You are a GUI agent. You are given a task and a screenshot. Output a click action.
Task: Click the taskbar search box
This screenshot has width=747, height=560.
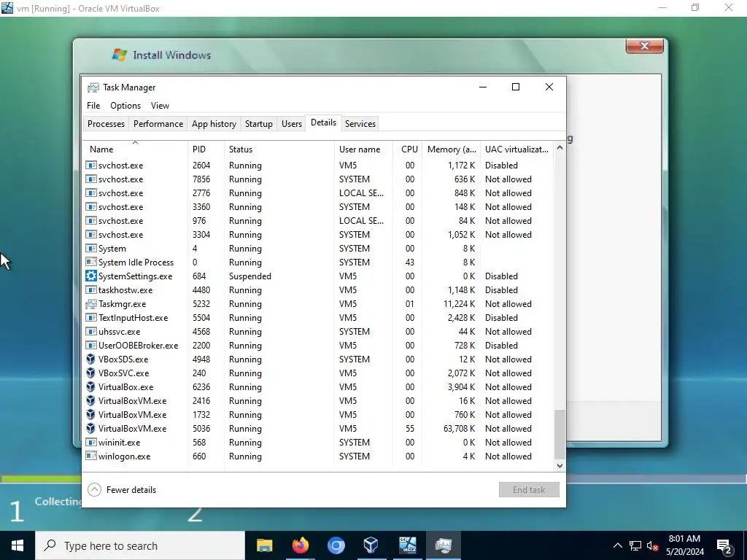click(x=140, y=545)
